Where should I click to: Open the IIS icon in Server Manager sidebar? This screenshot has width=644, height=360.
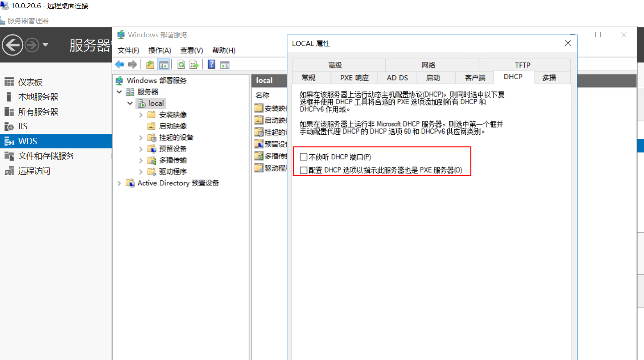tap(9, 127)
